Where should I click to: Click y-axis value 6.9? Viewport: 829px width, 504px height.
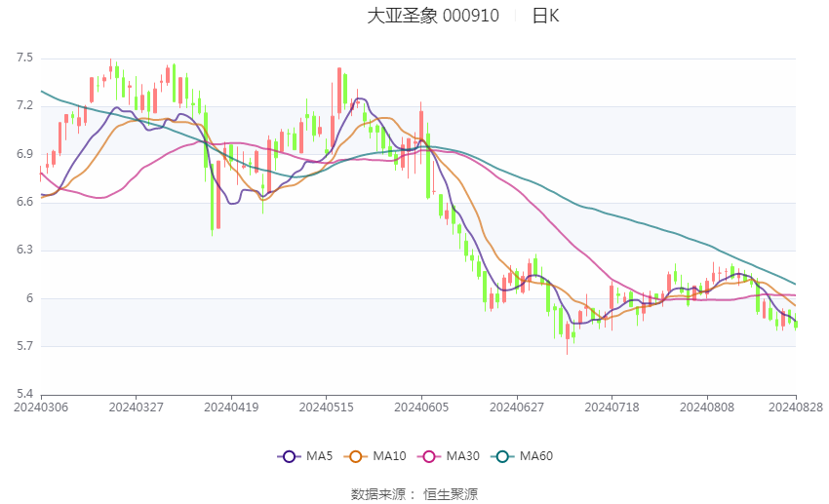click(x=24, y=154)
